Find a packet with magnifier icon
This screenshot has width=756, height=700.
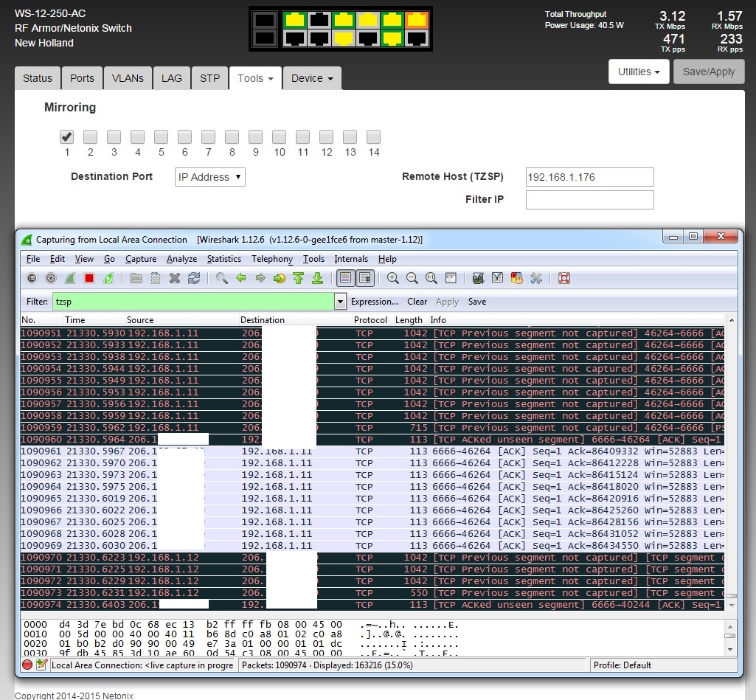pos(222,278)
